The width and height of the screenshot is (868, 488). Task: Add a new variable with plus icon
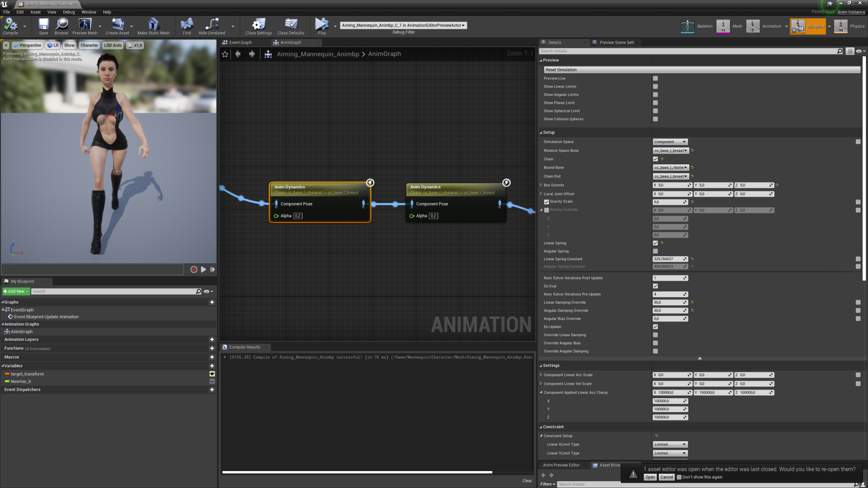tap(212, 366)
